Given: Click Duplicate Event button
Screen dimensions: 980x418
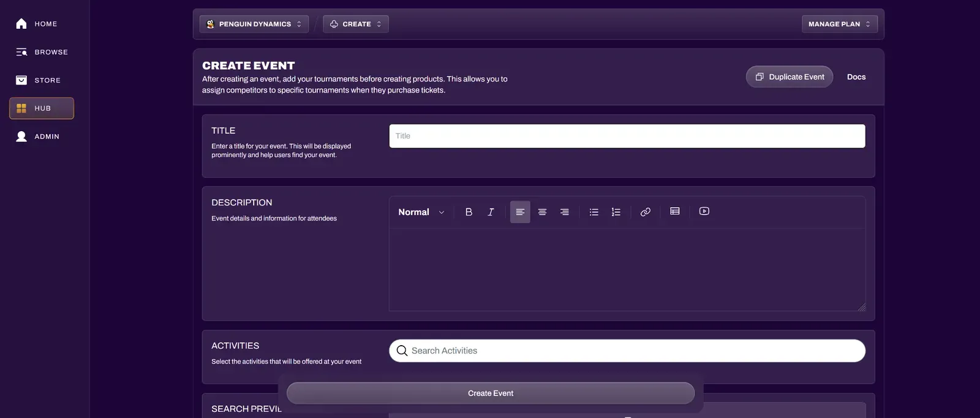Looking at the screenshot, I should tap(790, 77).
